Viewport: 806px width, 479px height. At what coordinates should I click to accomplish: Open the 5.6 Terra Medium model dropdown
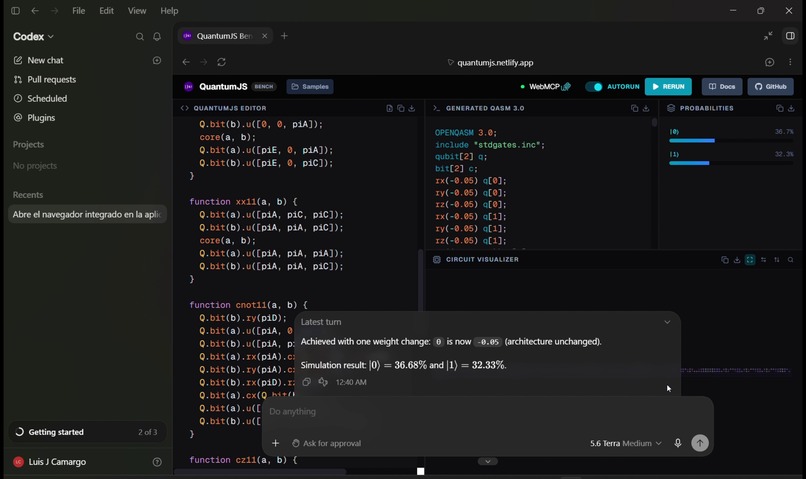[626, 443]
